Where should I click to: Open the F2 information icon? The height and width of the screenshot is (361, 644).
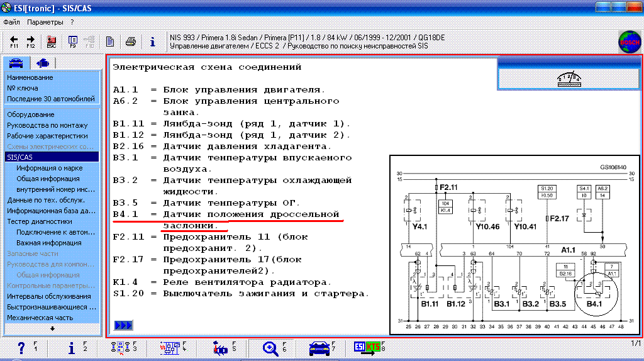(72, 348)
